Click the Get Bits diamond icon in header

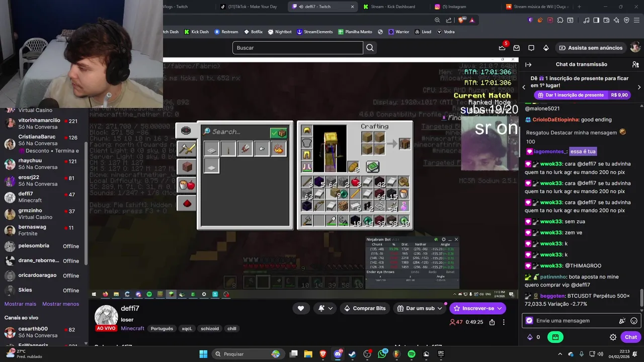point(546,48)
